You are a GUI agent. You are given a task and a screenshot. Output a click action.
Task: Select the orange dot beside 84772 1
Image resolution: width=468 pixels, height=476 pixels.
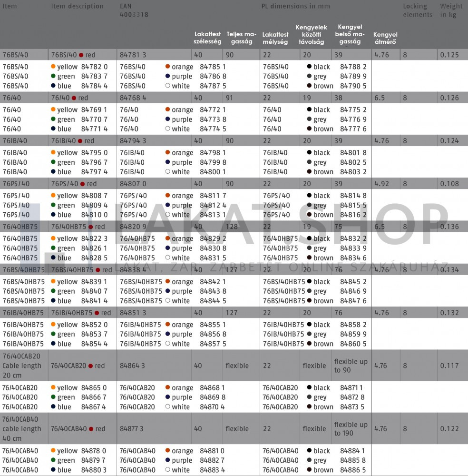[x=168, y=110]
